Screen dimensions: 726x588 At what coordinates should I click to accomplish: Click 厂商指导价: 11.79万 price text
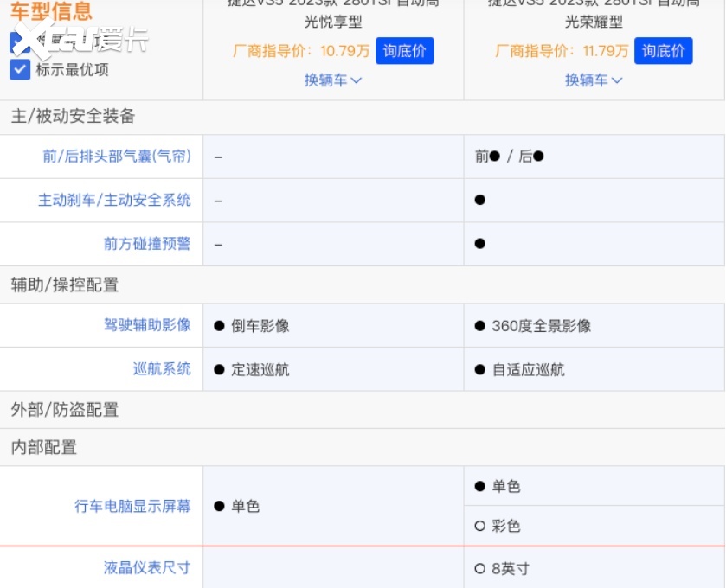(x=562, y=51)
